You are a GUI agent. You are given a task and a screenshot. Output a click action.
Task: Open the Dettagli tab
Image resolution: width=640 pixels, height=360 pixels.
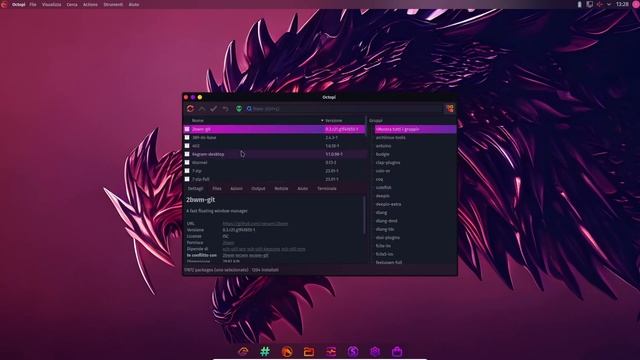click(195, 189)
